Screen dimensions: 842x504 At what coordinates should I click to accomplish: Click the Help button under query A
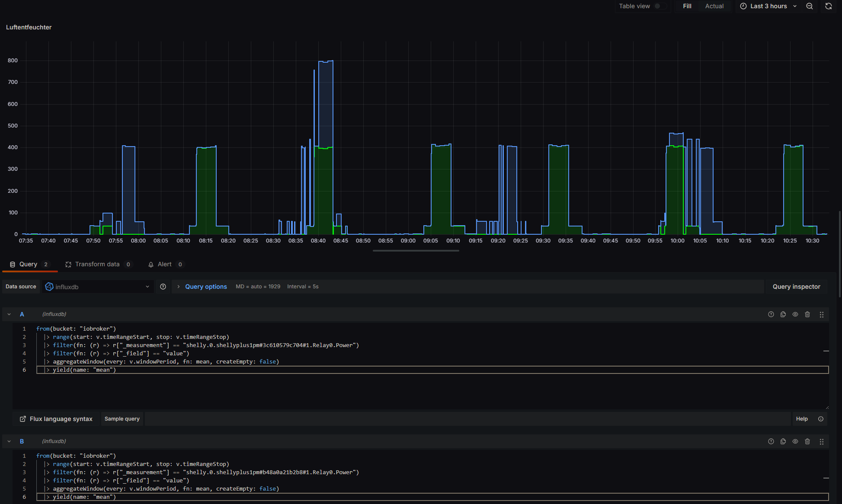point(802,419)
